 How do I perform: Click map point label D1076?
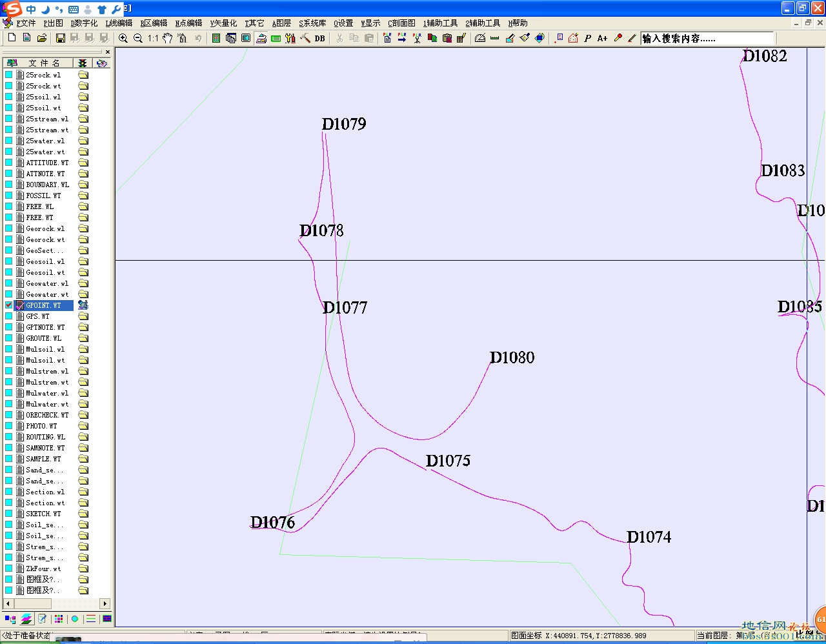[272, 522]
